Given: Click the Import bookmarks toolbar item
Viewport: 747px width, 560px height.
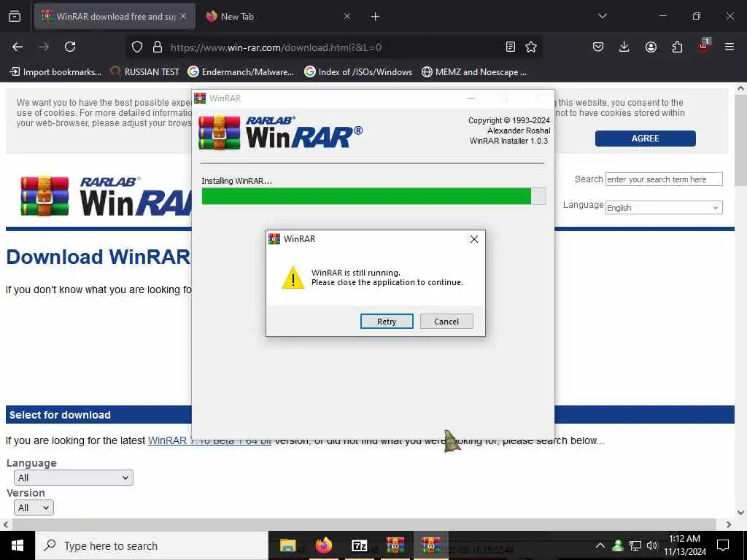Looking at the screenshot, I should pos(55,72).
